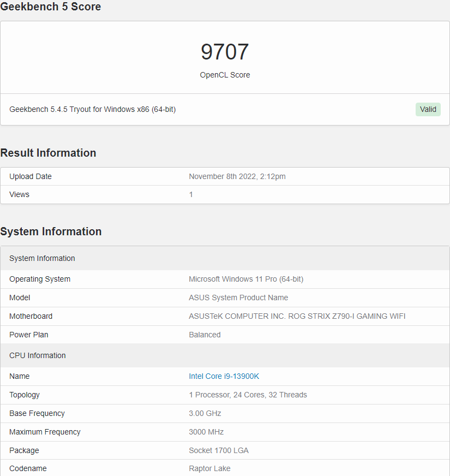Screen dimensions: 450x476
Task: Click the System Information table header row
Action: point(225,258)
